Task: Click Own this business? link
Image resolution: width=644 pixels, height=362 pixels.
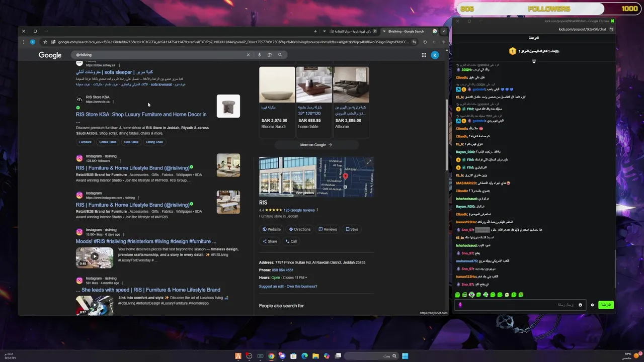Action: pyautogui.click(x=302, y=287)
